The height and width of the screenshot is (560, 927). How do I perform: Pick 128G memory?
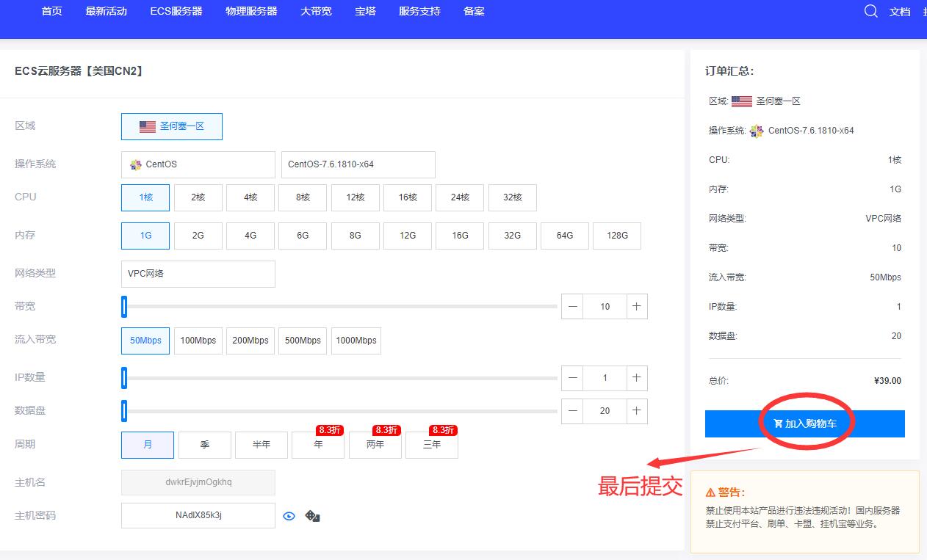click(x=617, y=236)
